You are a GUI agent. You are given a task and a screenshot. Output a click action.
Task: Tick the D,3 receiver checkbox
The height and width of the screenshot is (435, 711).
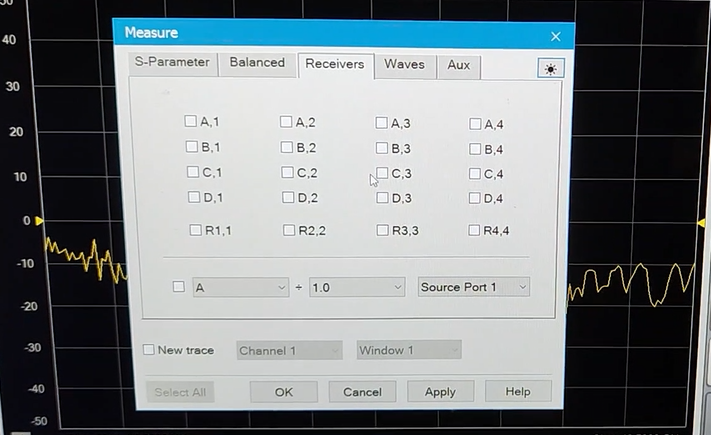tap(382, 198)
